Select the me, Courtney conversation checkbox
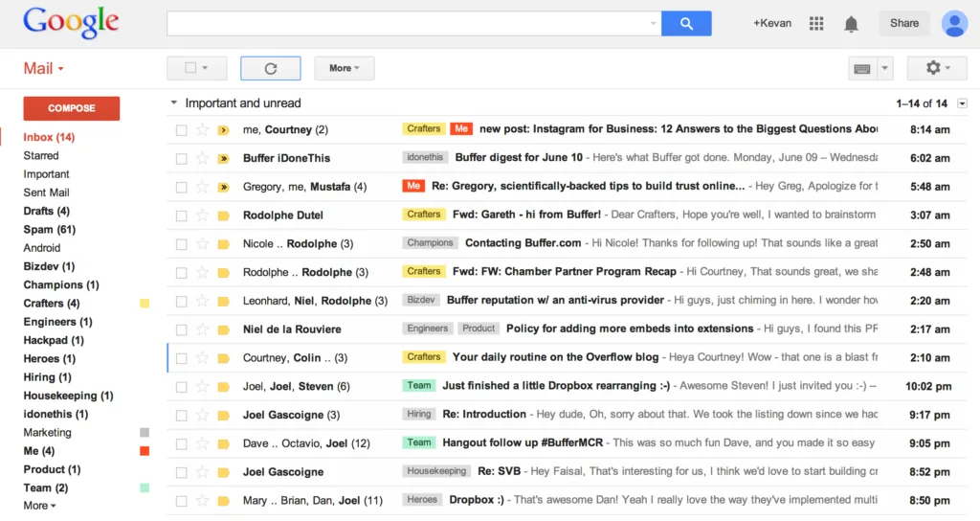Image resolution: width=980 pixels, height=521 pixels. (181, 130)
